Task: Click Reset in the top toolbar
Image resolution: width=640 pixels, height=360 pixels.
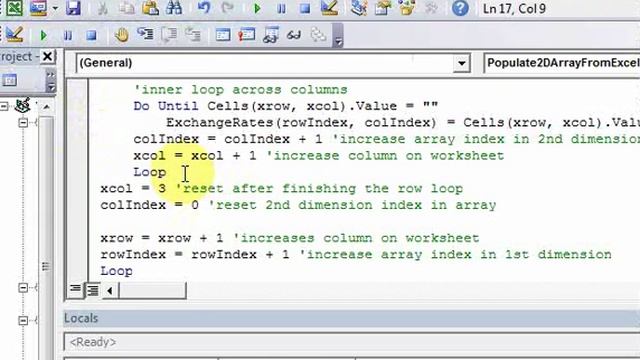Action: pyautogui.click(x=305, y=8)
